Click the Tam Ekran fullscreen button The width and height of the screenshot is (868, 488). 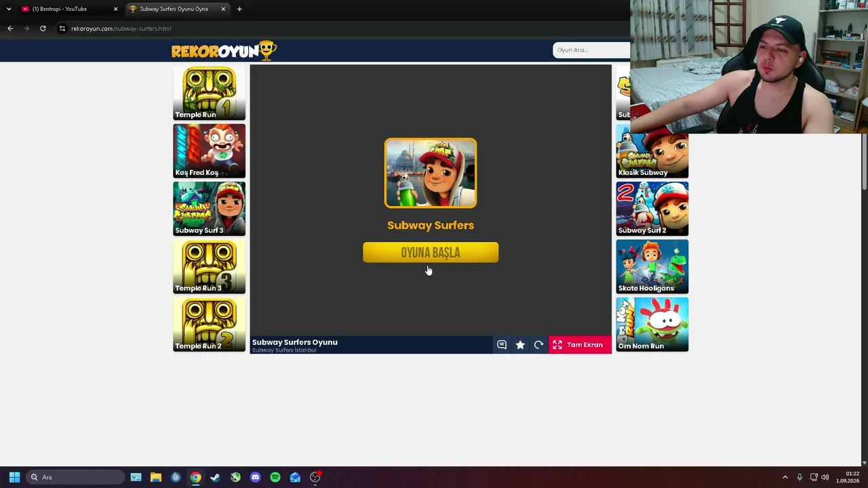click(580, 345)
